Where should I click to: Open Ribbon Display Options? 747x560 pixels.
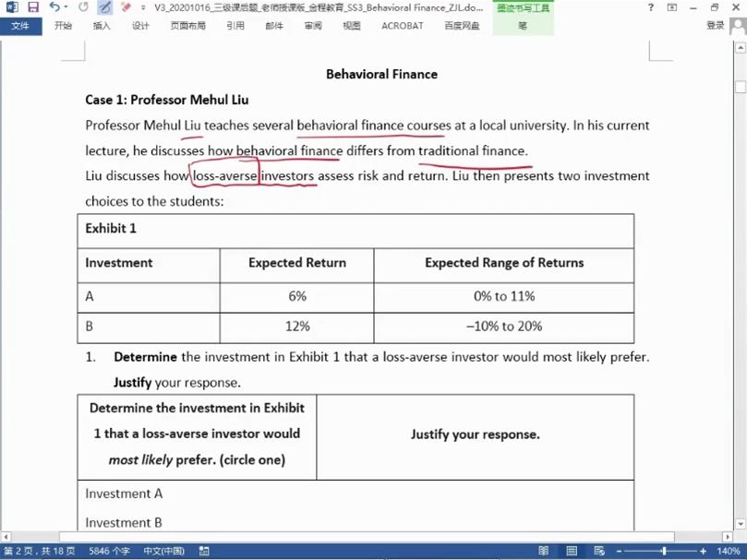point(672,7)
